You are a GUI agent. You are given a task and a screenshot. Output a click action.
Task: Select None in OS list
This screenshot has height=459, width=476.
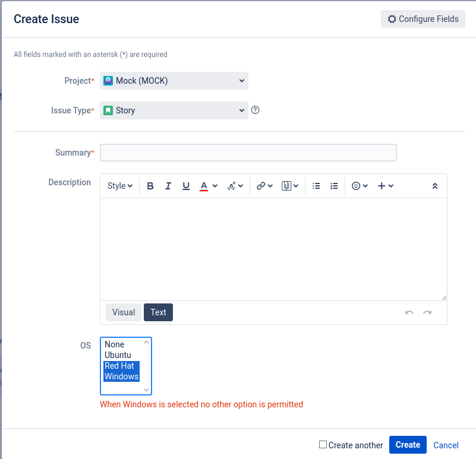tap(122, 344)
